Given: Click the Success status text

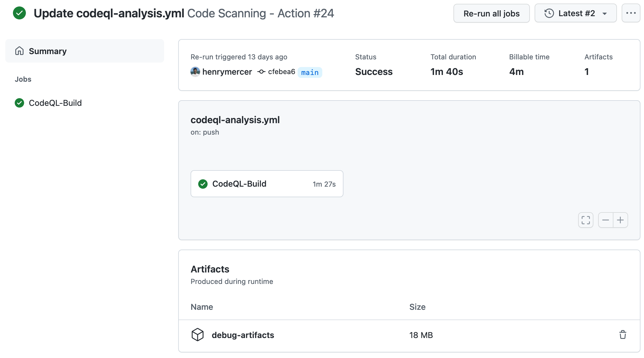Looking at the screenshot, I should click(374, 72).
